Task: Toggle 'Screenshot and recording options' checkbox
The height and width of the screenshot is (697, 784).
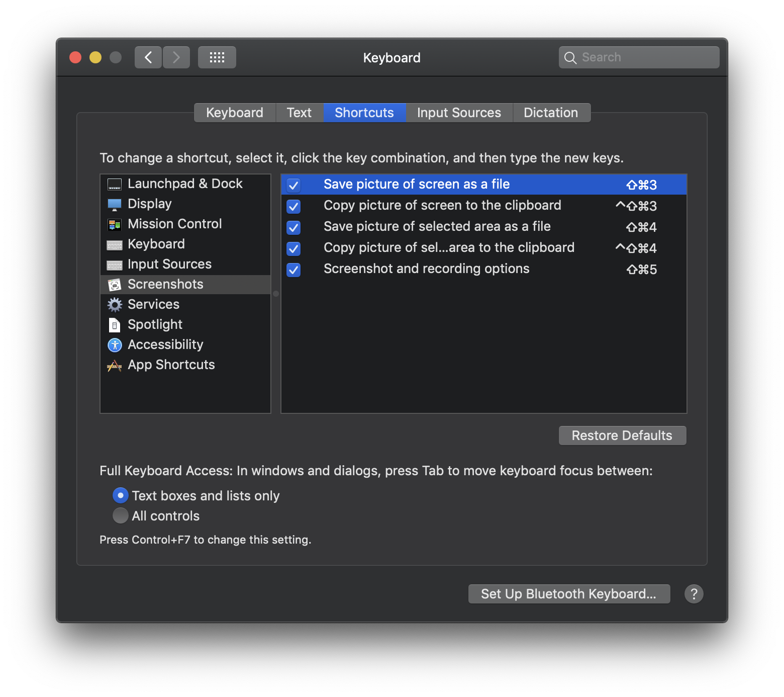Action: [x=293, y=270]
